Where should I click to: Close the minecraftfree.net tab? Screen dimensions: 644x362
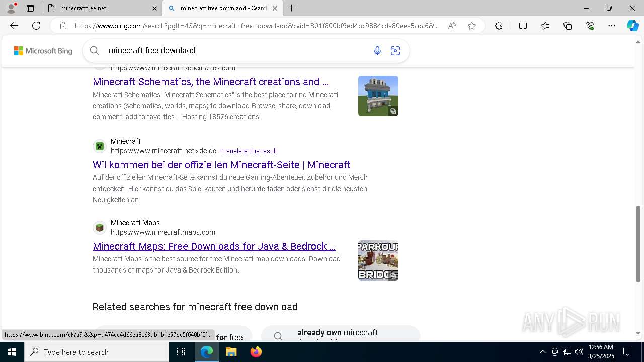(x=154, y=8)
